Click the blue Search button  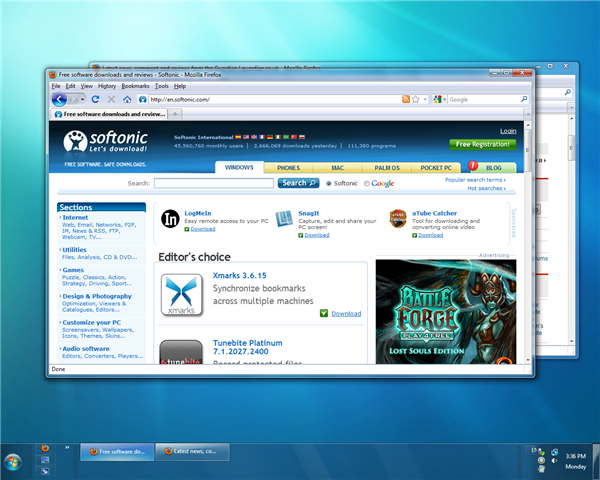click(298, 183)
